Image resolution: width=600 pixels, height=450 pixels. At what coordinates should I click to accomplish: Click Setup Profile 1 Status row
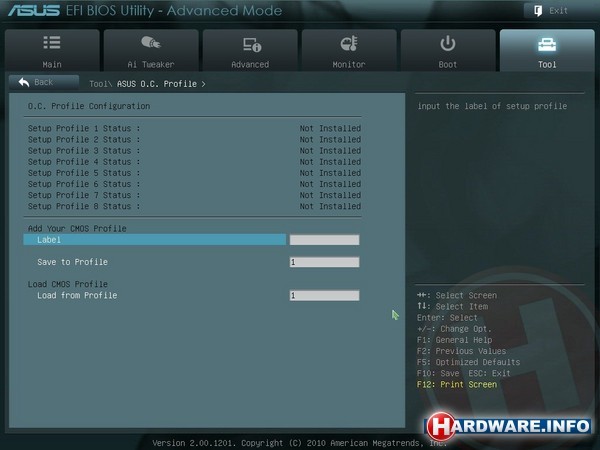click(x=194, y=128)
